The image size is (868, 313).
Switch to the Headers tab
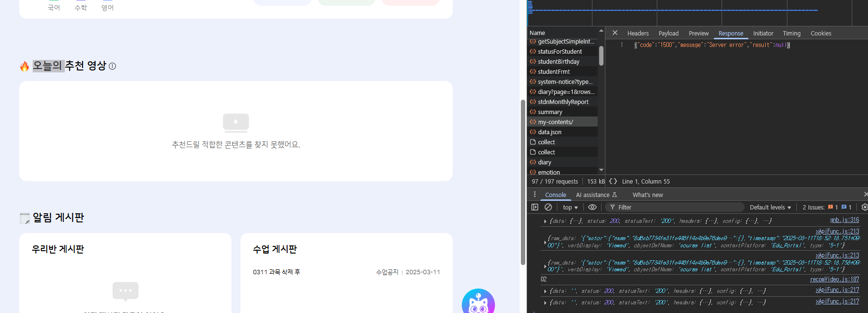pyautogui.click(x=638, y=34)
